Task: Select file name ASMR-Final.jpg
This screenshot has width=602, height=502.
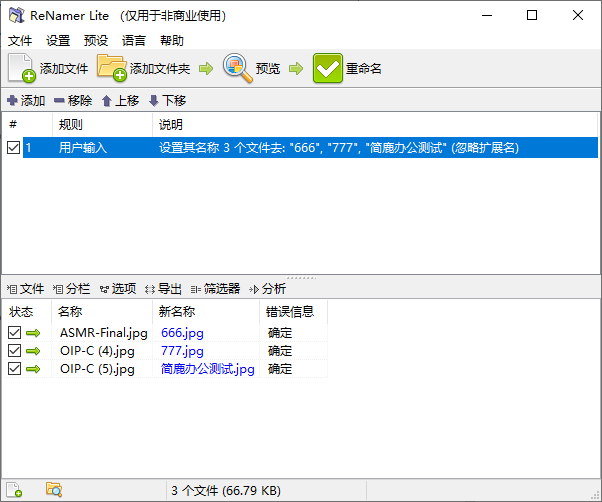Action: pos(104,333)
